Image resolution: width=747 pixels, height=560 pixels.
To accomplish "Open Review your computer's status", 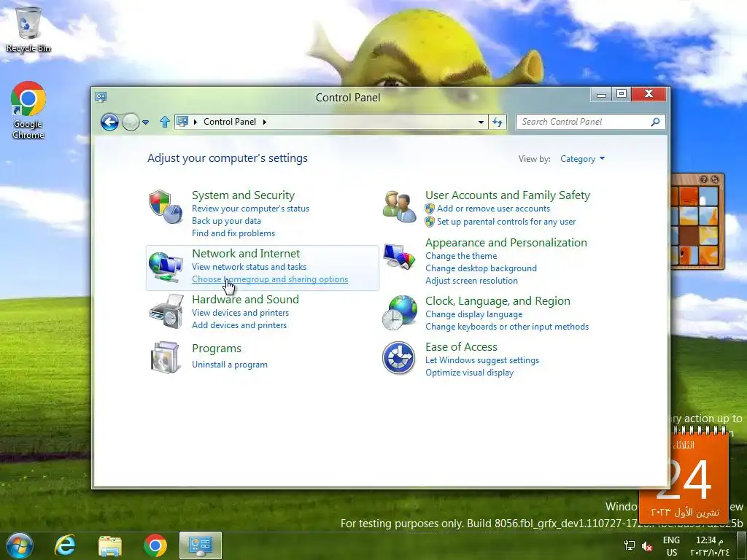I will click(251, 209).
